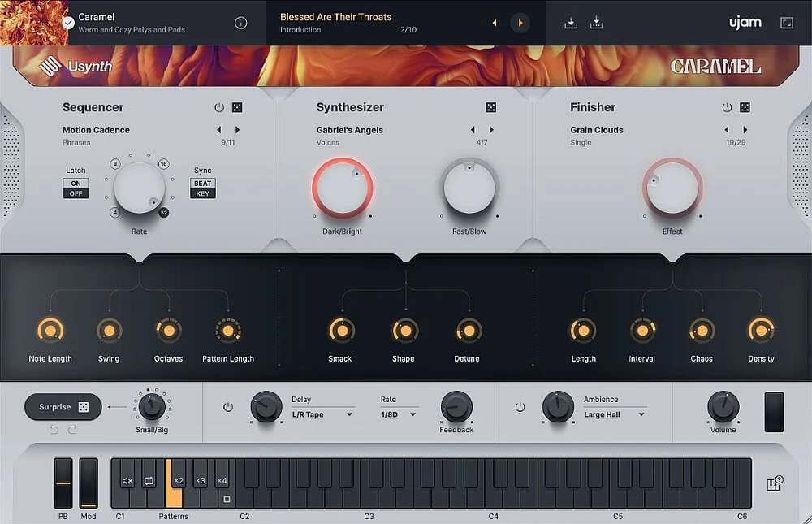Toggle the Delay section power button
812x524 pixels.
tap(228, 408)
